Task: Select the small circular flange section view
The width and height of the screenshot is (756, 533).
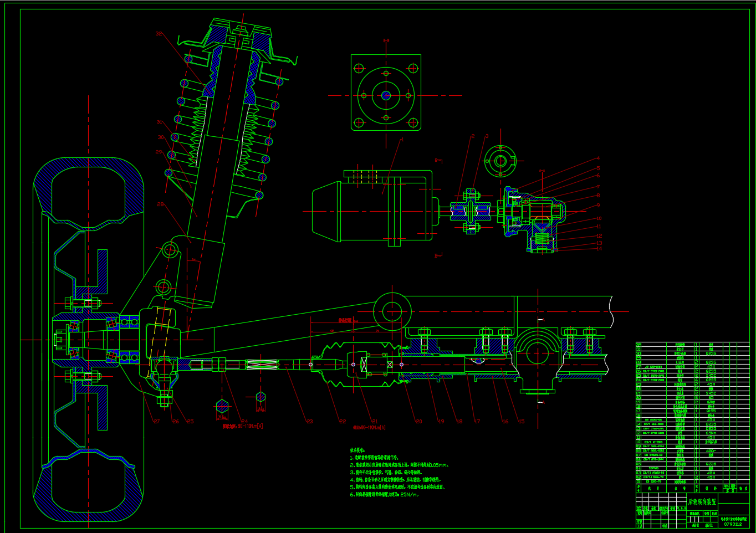Action: coord(500,161)
